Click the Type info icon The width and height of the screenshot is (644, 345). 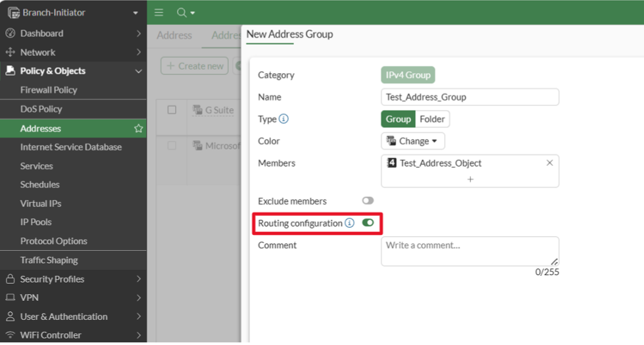click(284, 119)
